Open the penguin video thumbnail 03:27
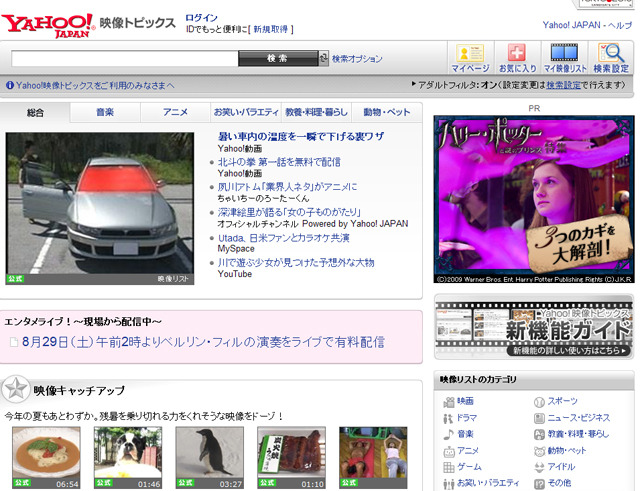 pos(210,458)
